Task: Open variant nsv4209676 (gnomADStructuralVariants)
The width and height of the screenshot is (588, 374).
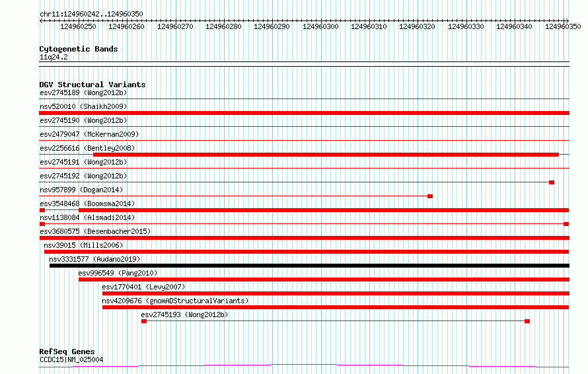Action: [x=175, y=301]
